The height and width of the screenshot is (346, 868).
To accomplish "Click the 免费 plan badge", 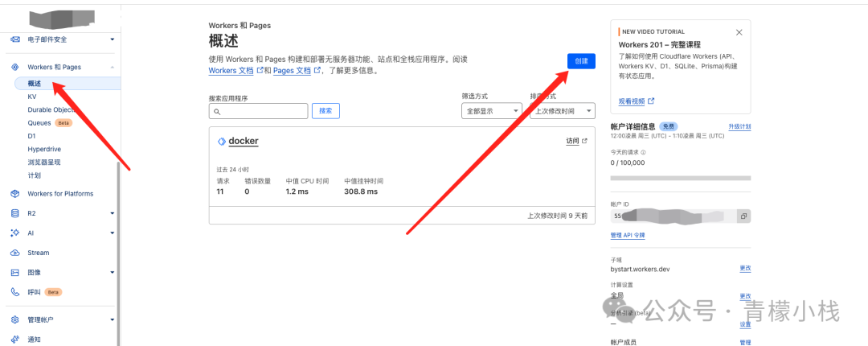I will pyautogui.click(x=668, y=126).
